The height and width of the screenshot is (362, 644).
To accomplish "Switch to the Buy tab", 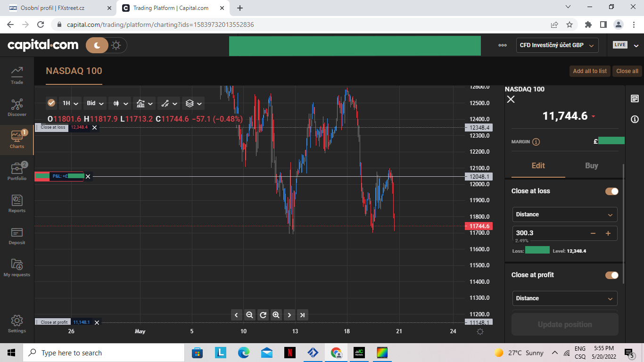I will pos(592,166).
